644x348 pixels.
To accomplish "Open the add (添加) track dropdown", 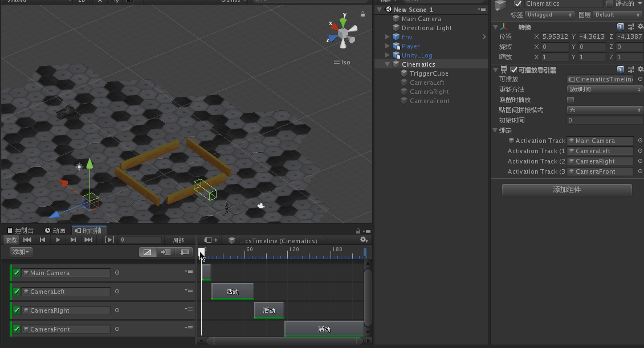I will tap(21, 252).
